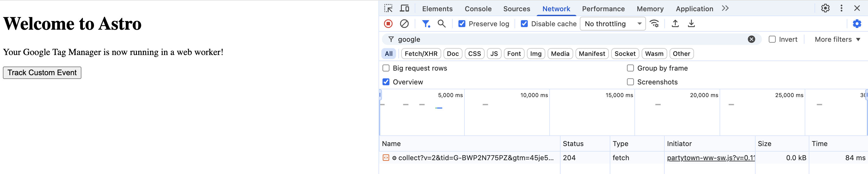This screenshot has height=174, width=868.
Task: Click the Track Custom Event button
Action: tap(42, 73)
